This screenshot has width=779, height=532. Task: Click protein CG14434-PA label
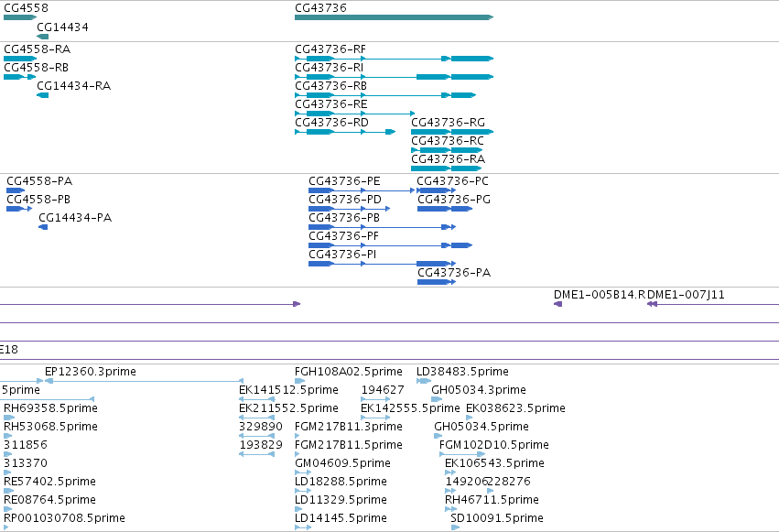[75, 218]
